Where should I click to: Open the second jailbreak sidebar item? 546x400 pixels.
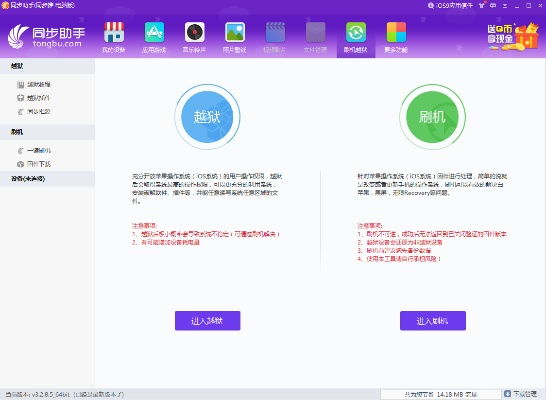33,98
